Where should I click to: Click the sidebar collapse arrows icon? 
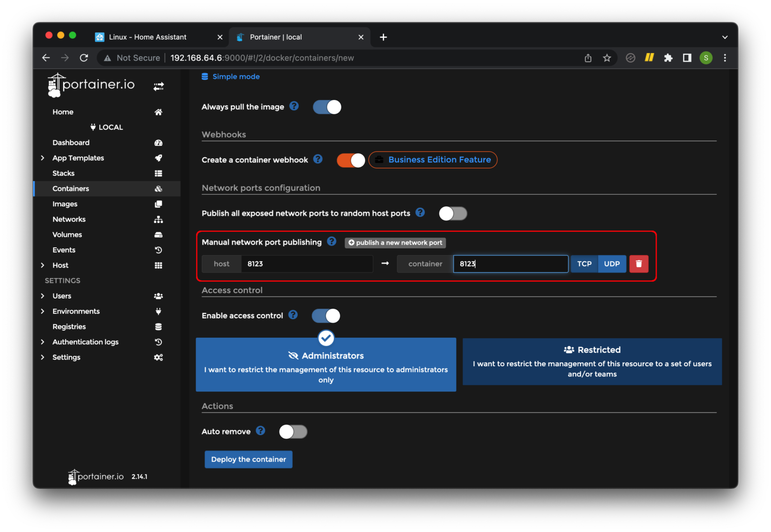click(158, 87)
